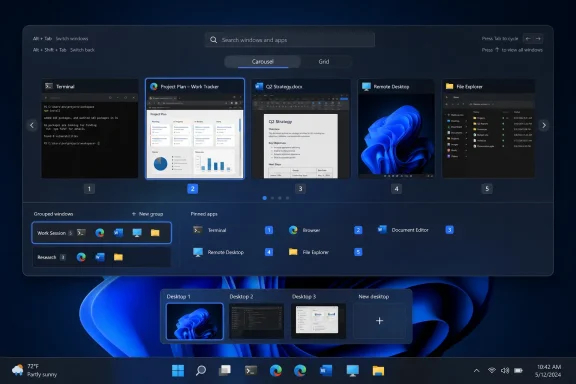Image resolution: width=576 pixels, height=384 pixels.
Task: Click shortcut badge 5 beside File Explorer
Action: click(358, 252)
